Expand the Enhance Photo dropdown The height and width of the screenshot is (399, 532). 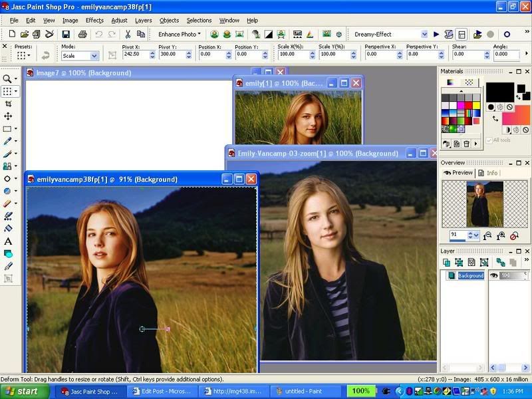coord(180,34)
